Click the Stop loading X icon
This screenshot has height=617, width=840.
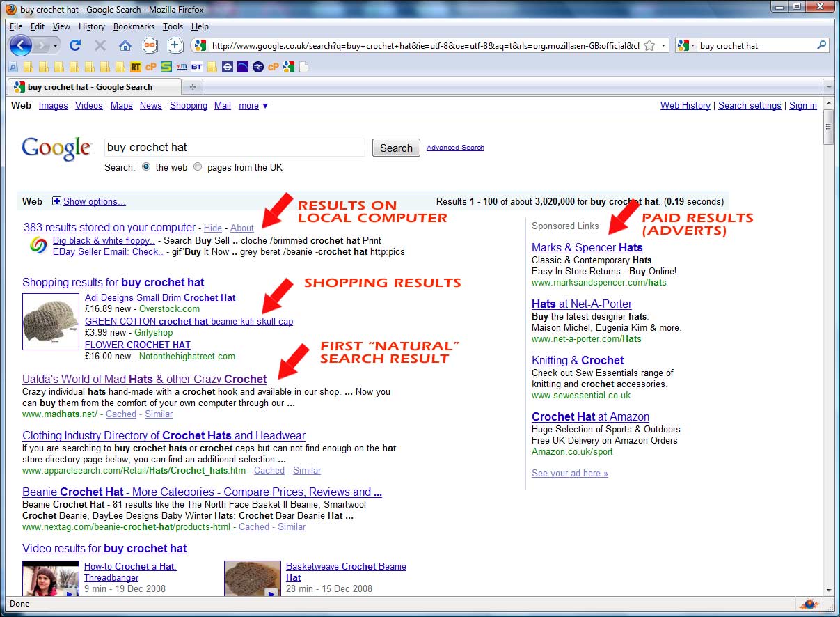(100, 46)
